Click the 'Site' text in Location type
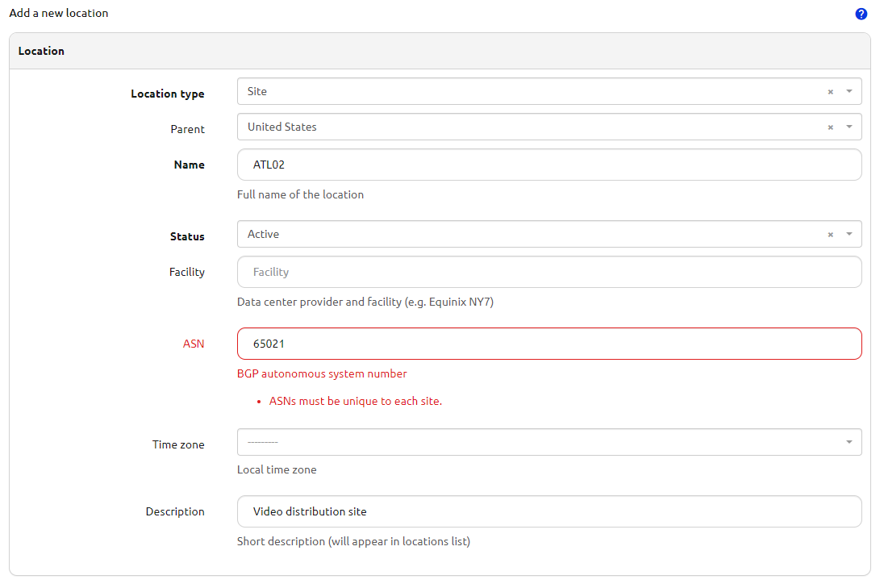The image size is (884, 588). pyautogui.click(x=257, y=92)
